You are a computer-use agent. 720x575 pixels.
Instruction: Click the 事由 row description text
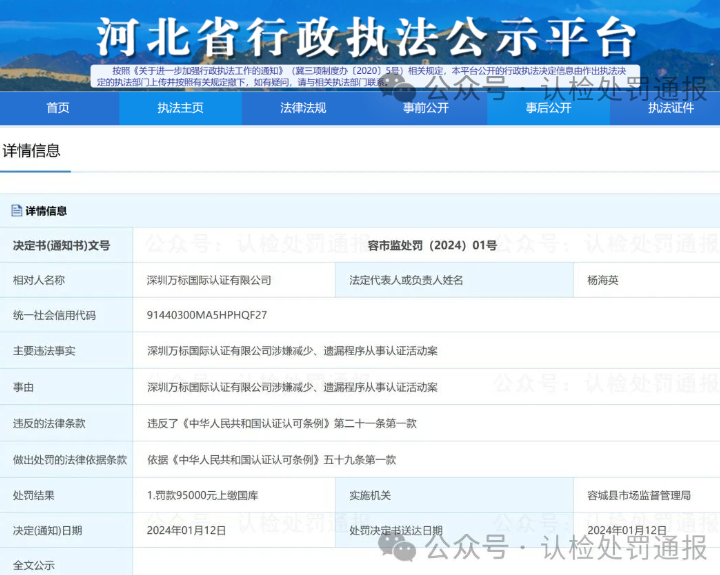292,387
